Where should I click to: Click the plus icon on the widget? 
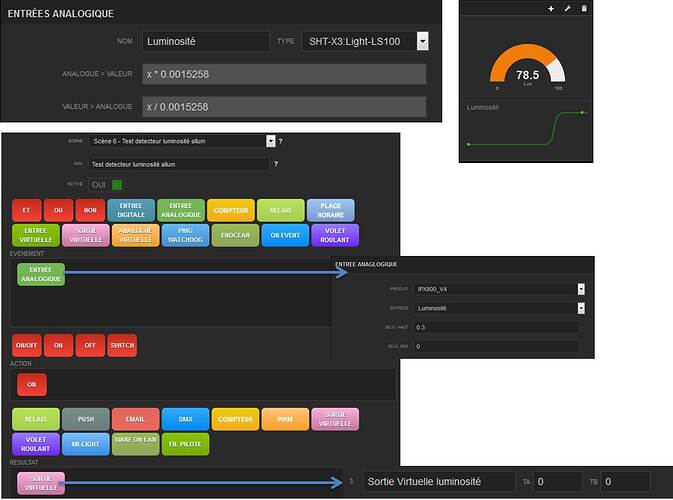551,9
